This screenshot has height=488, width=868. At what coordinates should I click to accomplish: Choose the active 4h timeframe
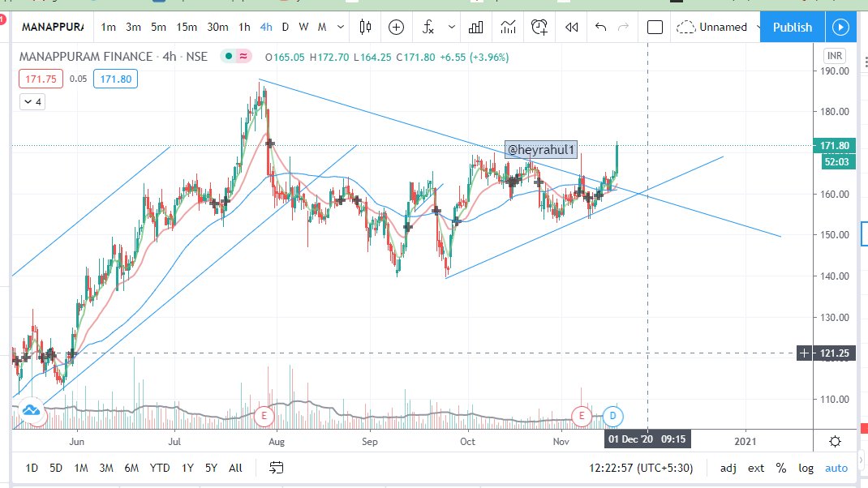266,27
